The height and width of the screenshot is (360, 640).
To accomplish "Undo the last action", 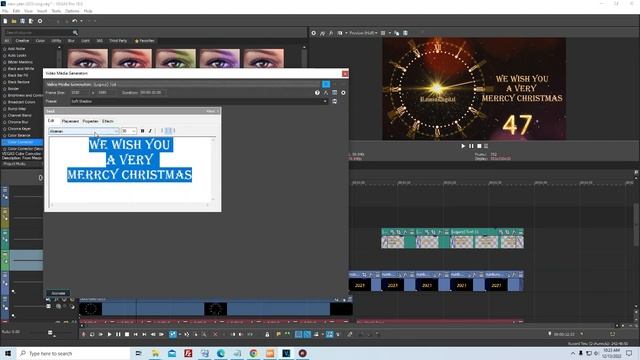I will tap(74, 21).
